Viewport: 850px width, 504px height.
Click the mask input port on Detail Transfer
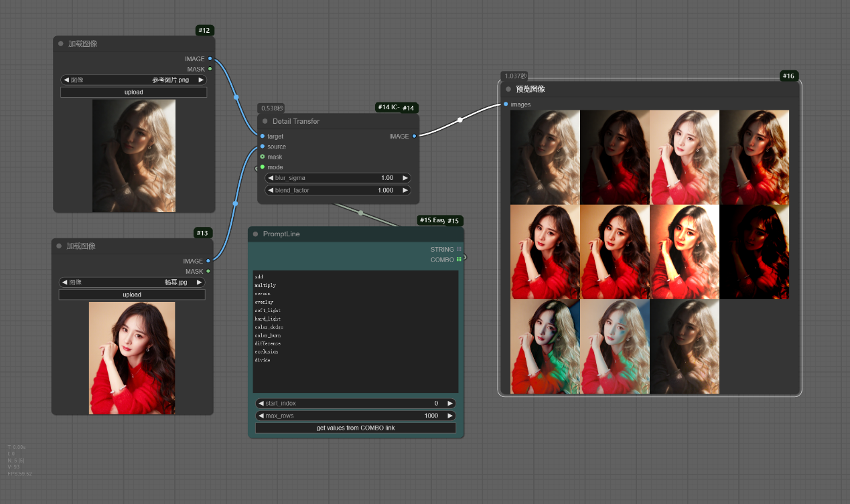click(263, 157)
